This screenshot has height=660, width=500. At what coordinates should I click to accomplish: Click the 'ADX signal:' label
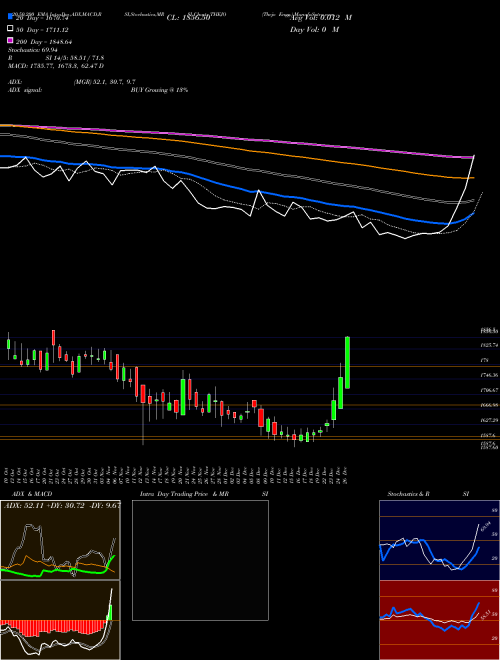pyautogui.click(x=25, y=90)
